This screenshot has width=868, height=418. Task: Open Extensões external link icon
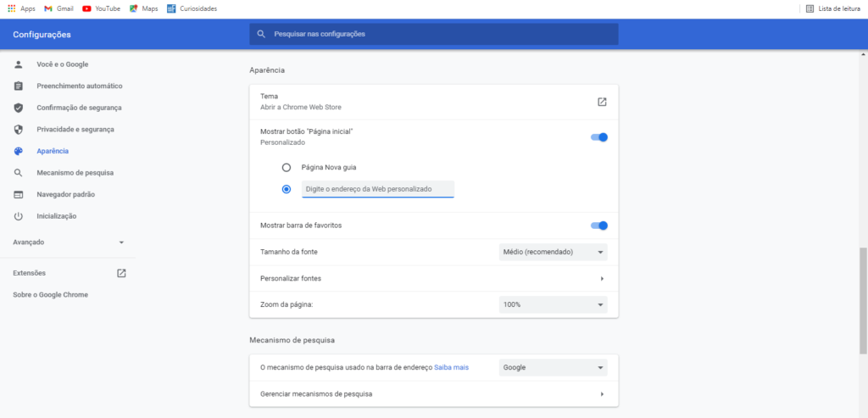[x=121, y=273]
